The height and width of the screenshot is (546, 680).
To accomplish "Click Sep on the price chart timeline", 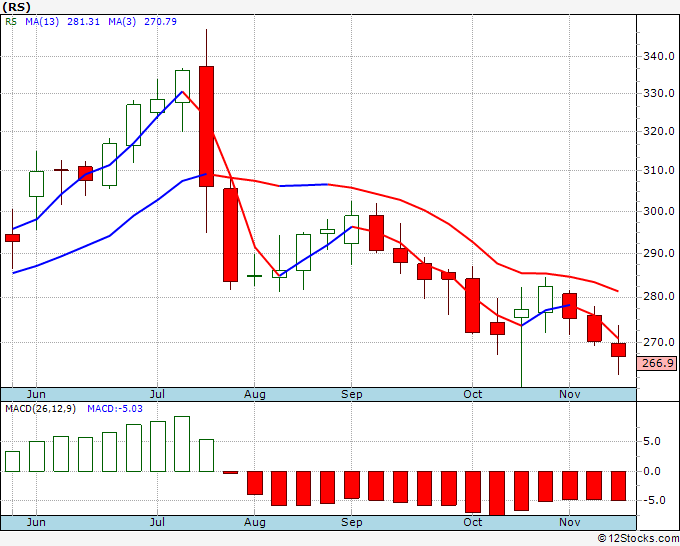I will 351,394.
